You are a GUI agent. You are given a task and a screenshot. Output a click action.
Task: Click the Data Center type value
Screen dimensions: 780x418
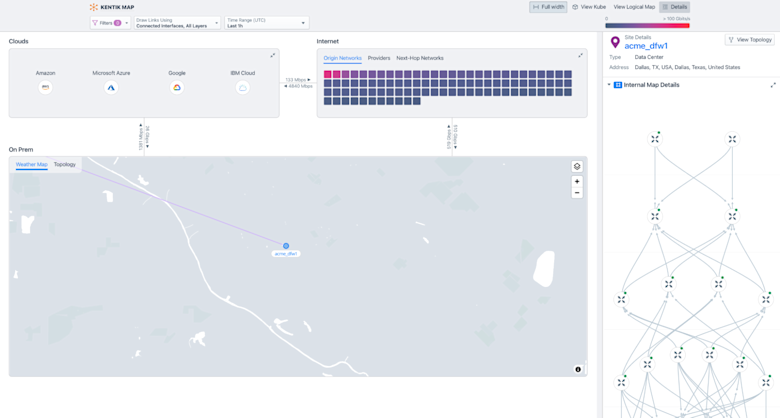point(649,57)
